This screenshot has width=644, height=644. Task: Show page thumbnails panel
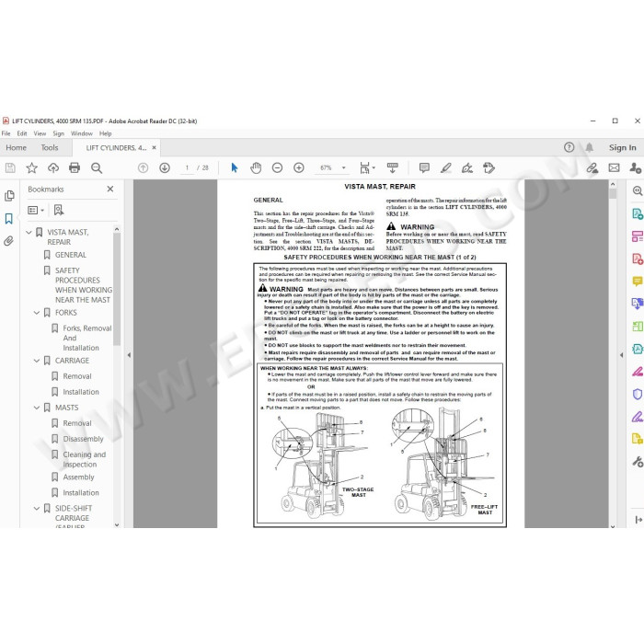[x=9, y=196]
